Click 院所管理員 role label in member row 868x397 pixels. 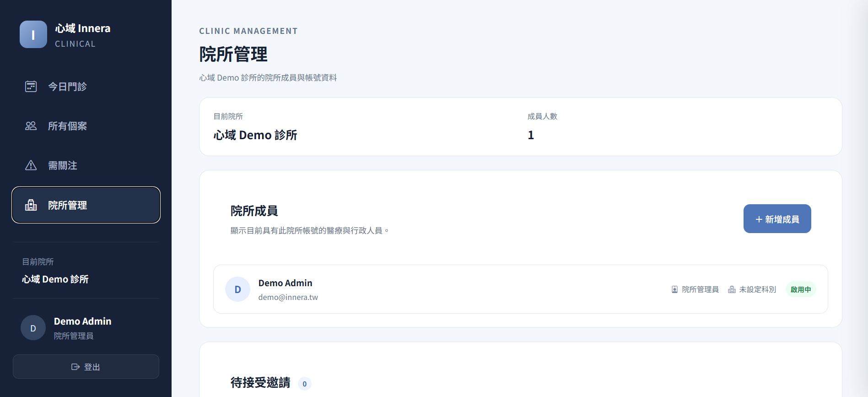pyautogui.click(x=700, y=289)
